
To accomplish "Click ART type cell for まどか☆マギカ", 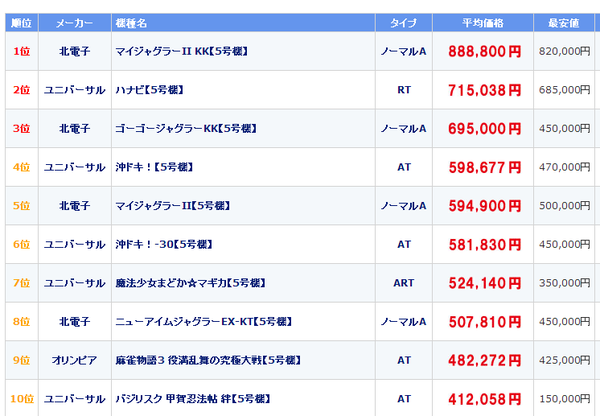I will click(404, 283).
